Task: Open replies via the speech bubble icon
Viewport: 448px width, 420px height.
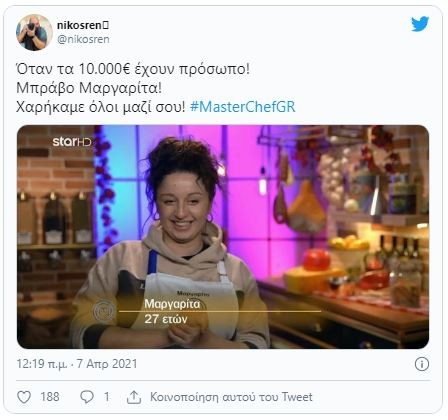Action: [87, 397]
